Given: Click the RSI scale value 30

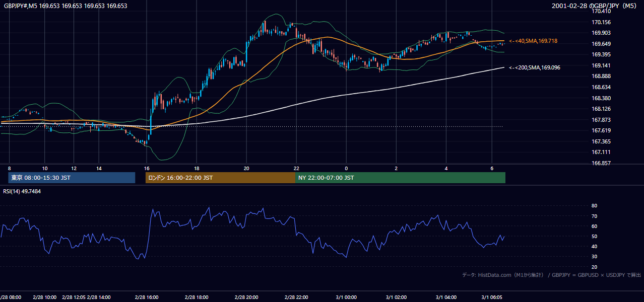Looking at the screenshot, I should [x=594, y=257].
